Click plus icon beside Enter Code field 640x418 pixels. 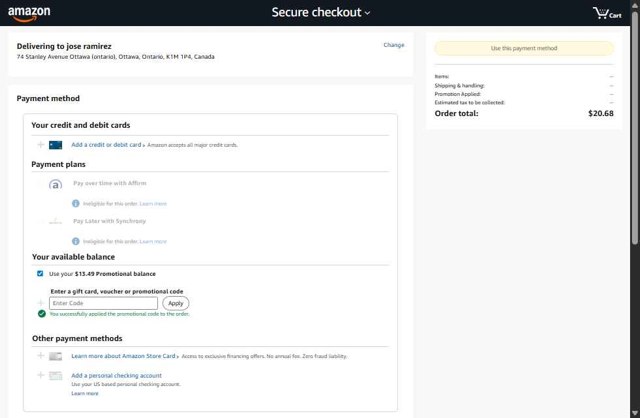point(40,303)
